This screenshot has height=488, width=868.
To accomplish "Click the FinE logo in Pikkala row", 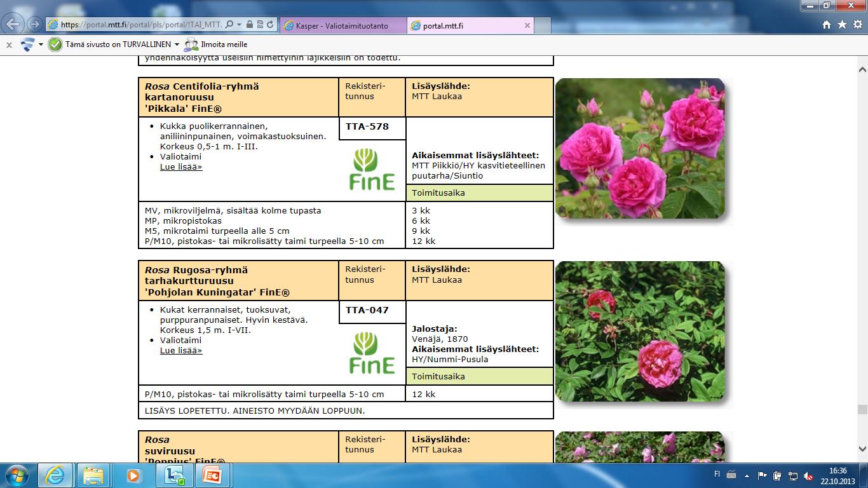I will click(372, 169).
